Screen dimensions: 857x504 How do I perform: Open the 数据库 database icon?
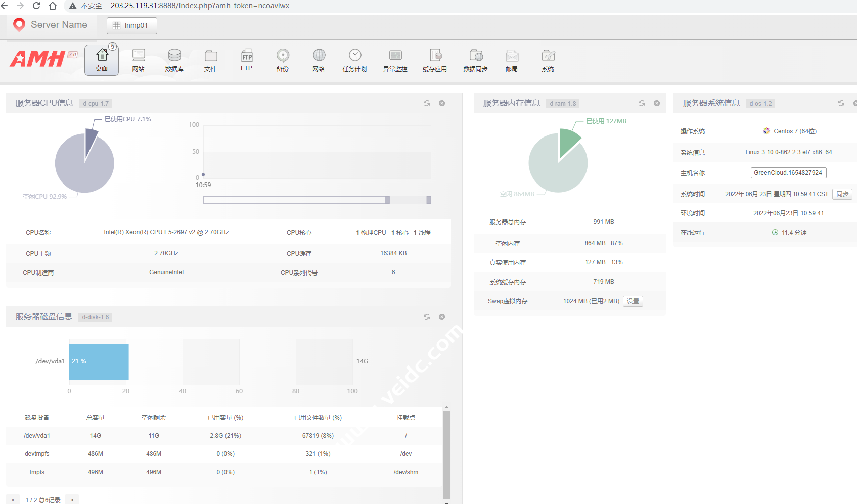tap(174, 60)
